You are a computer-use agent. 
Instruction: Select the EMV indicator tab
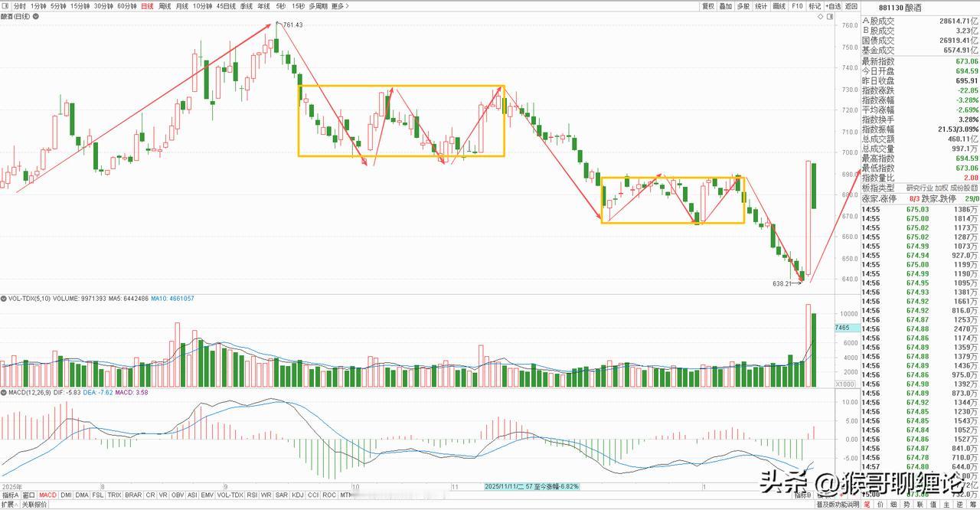tap(208, 495)
